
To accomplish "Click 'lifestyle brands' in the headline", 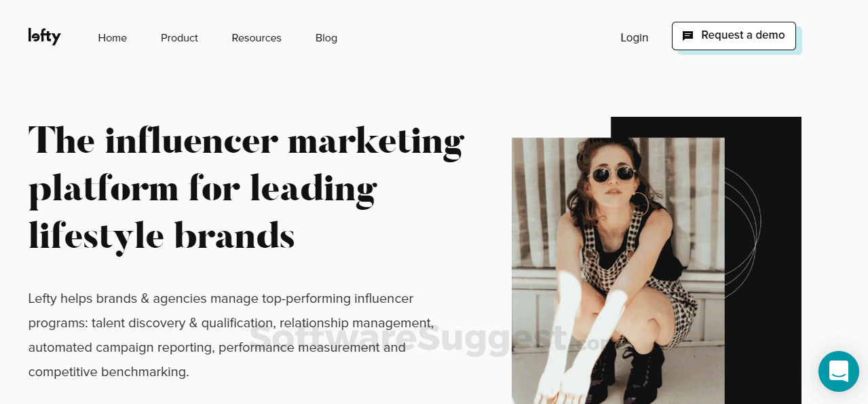I will 162,236.
